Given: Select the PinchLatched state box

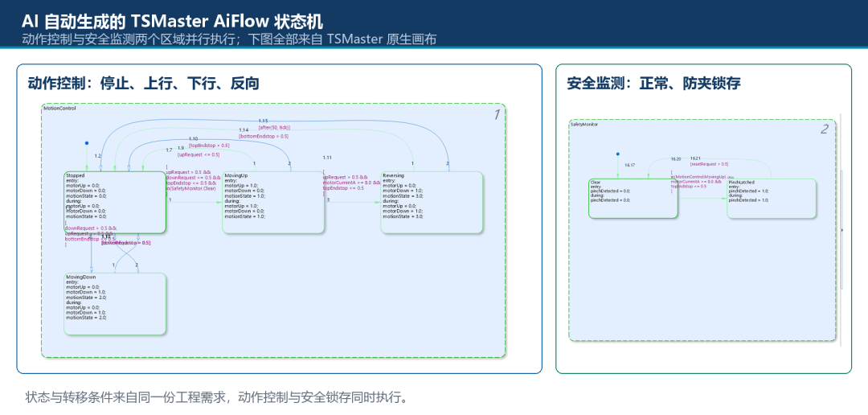Looking at the screenshot, I should [x=772, y=199].
